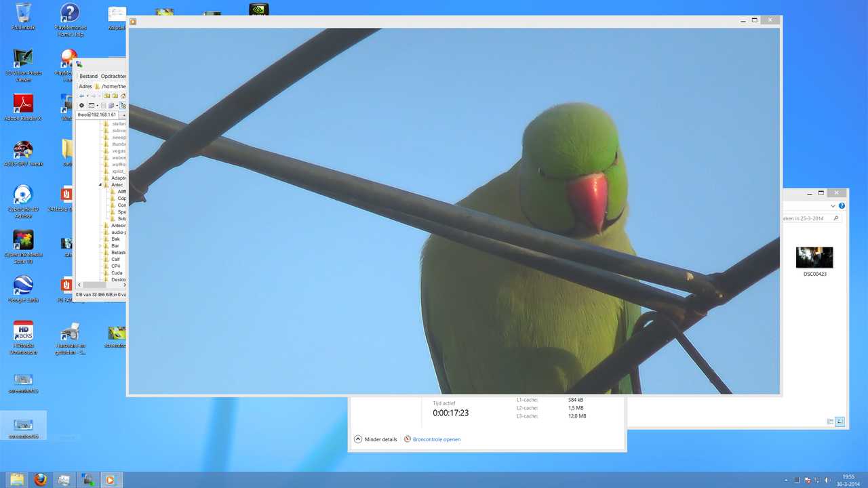Switch to the WinSCP taskbar button

[x=87, y=480]
